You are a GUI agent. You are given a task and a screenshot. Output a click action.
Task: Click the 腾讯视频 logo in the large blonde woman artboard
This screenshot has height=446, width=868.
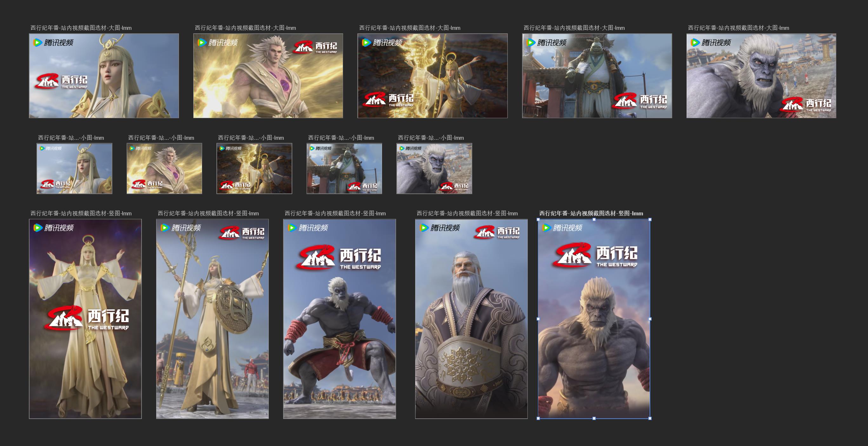click(x=53, y=43)
